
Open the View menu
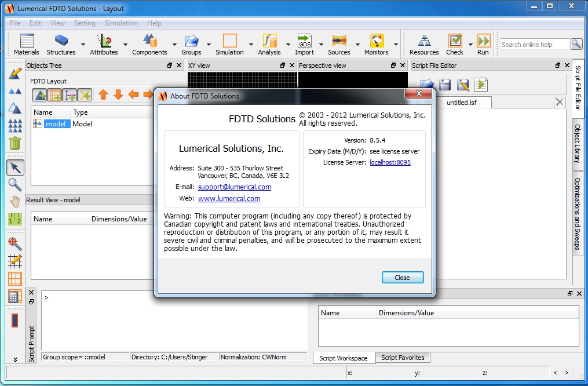coord(57,23)
